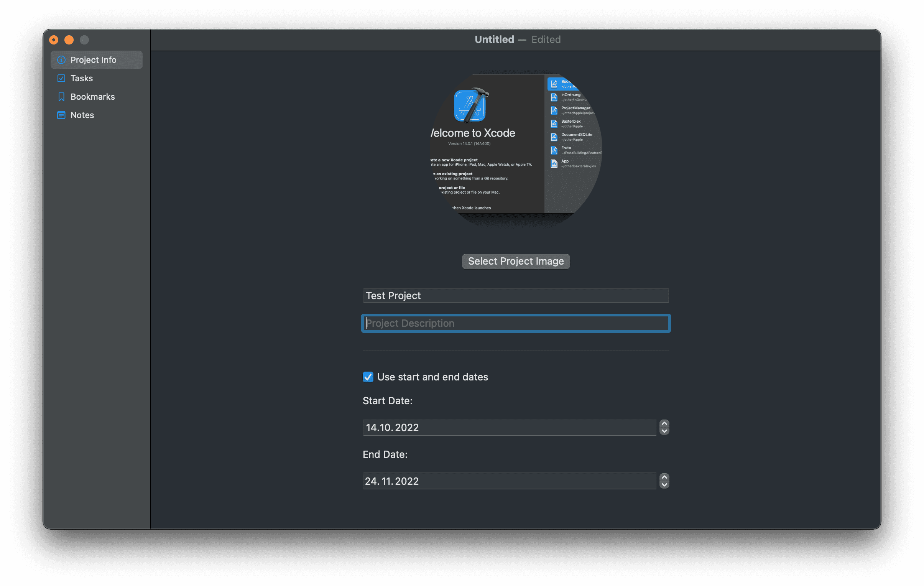924x586 pixels.
Task: Click the Project Info circle-i icon
Action: tap(61, 60)
